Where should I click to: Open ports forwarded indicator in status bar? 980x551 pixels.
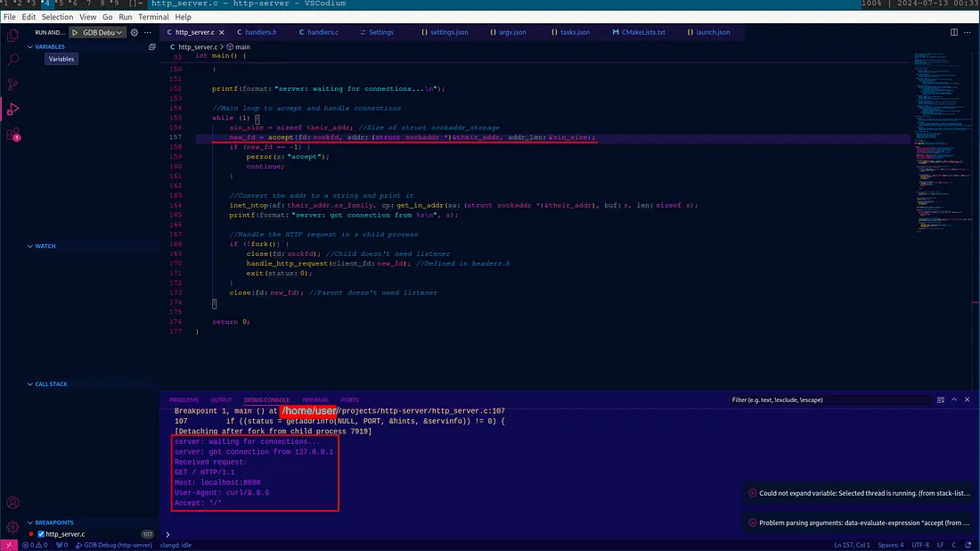[61, 546]
